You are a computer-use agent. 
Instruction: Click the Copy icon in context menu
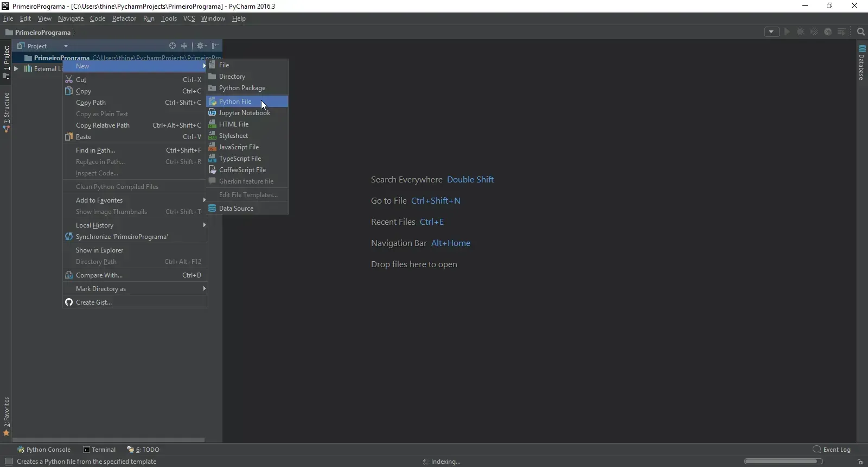click(69, 91)
